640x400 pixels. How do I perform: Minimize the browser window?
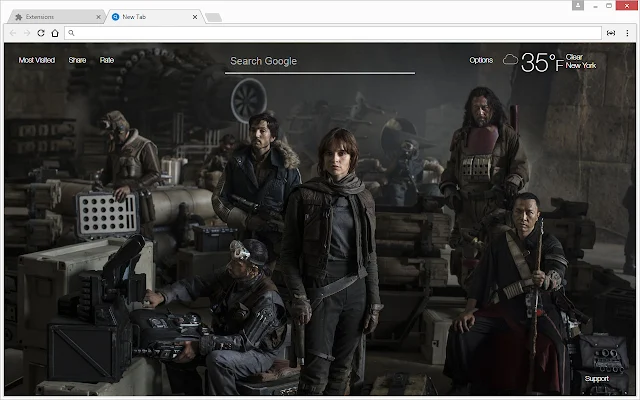pyautogui.click(x=596, y=6)
